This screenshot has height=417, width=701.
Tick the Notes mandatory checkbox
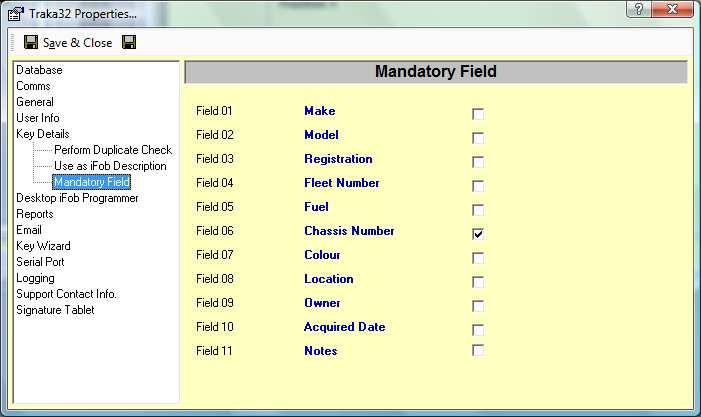[478, 350]
